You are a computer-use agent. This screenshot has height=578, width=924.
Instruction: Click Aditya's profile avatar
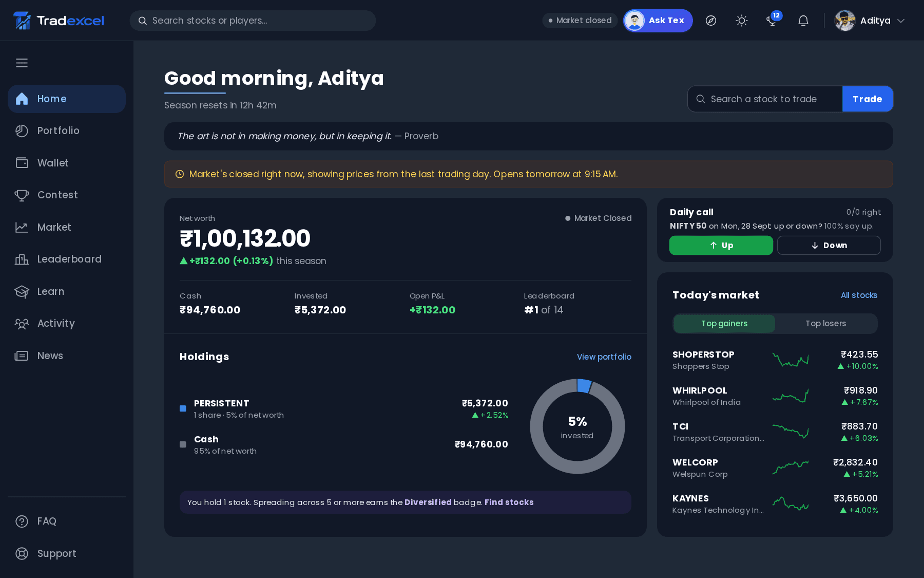tap(845, 21)
